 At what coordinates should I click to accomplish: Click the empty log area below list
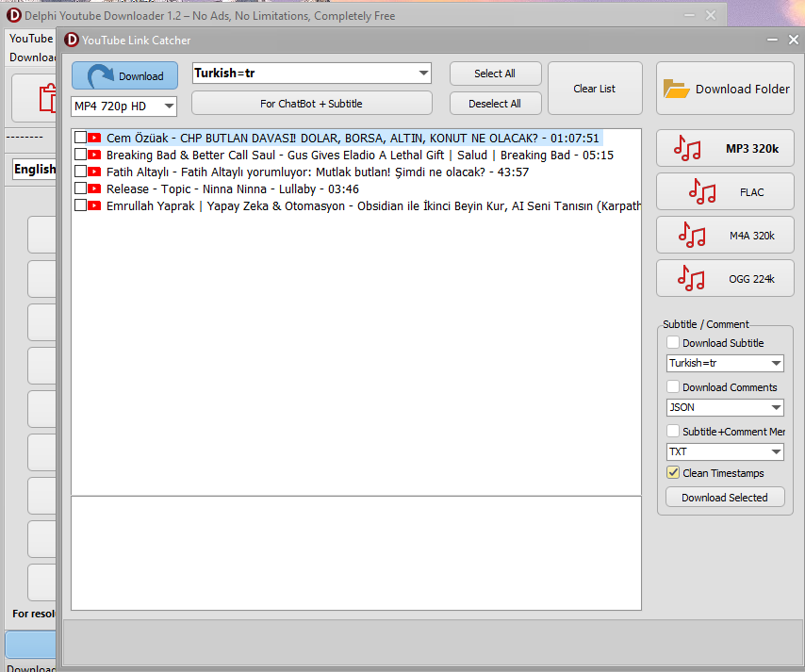click(x=356, y=553)
